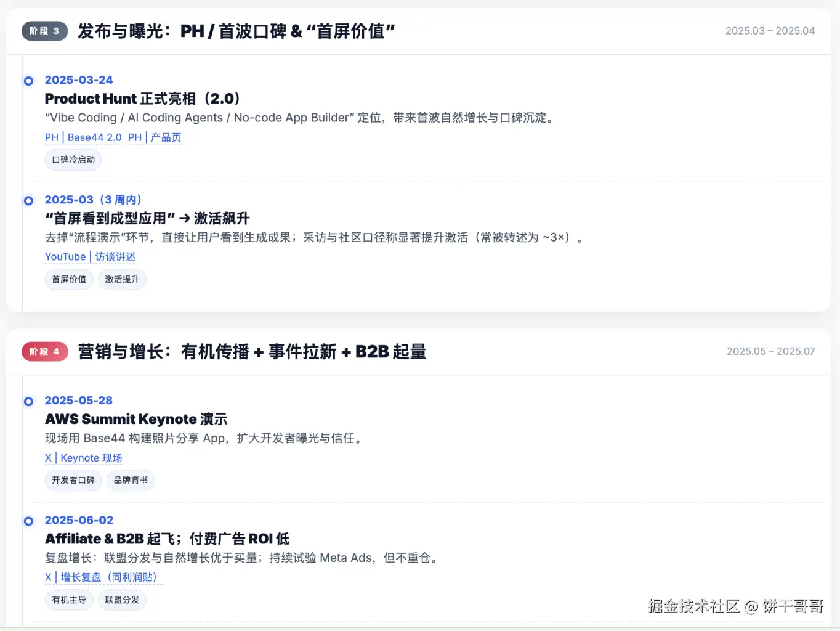Click the heading "AWS Summit Keynote 演示"
The width and height of the screenshot is (840, 631).
(136, 419)
